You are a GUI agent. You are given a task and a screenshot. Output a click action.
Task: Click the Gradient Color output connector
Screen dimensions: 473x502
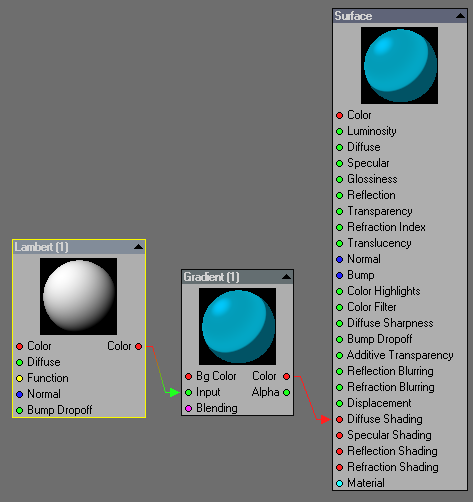[286, 376]
